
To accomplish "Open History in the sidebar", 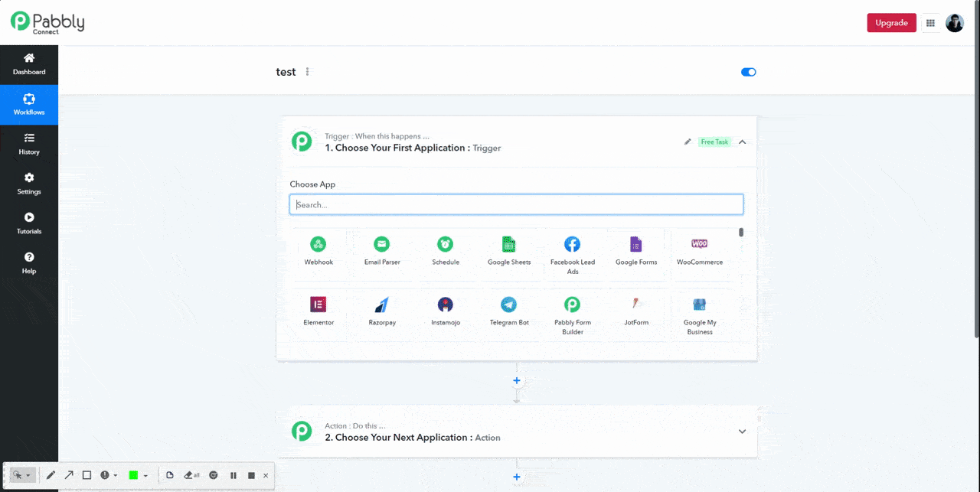I will tap(29, 144).
